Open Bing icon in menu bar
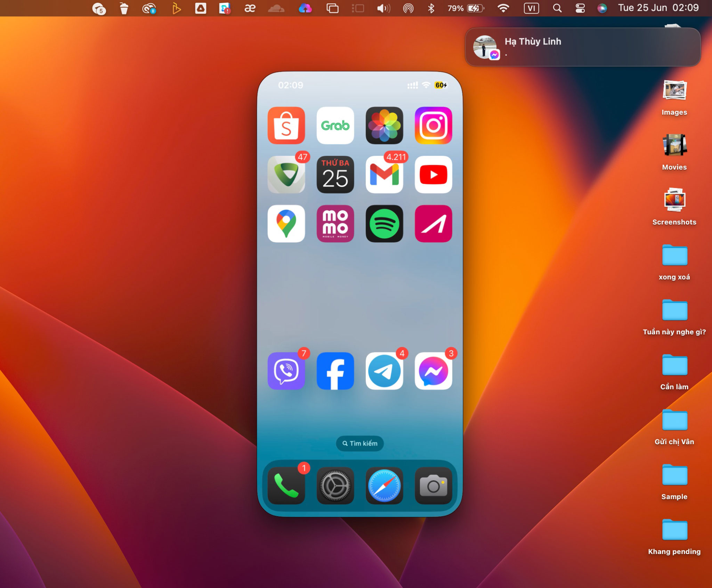This screenshot has width=712, height=588. point(176,8)
